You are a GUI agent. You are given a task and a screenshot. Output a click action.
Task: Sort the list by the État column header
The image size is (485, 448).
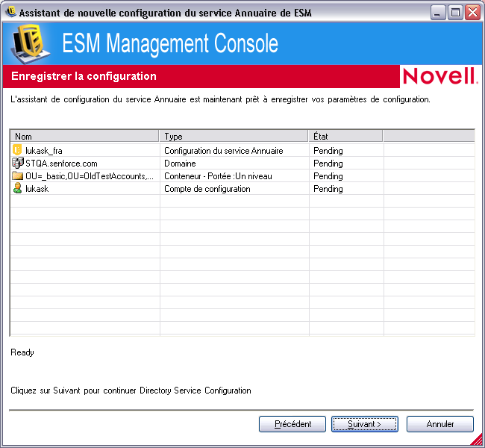345,136
